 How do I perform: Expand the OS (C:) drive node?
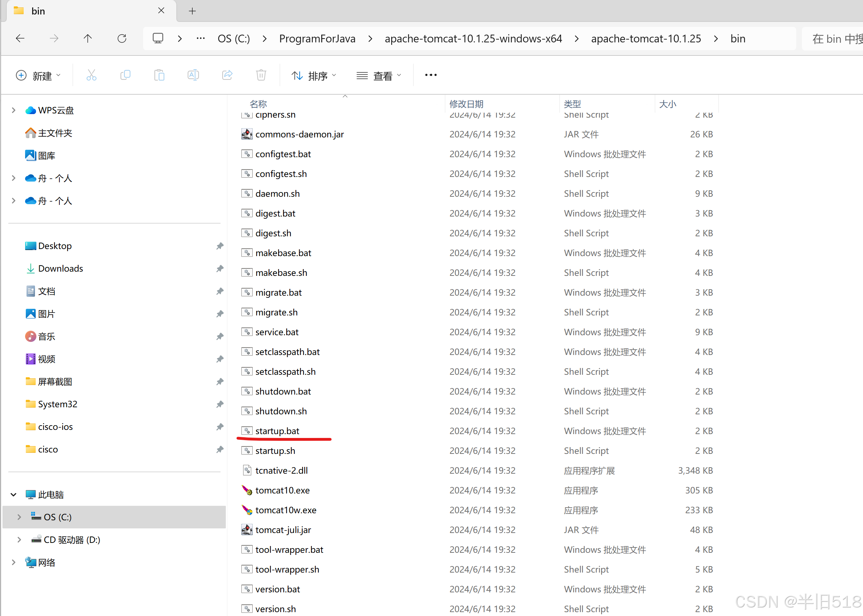[19, 517]
